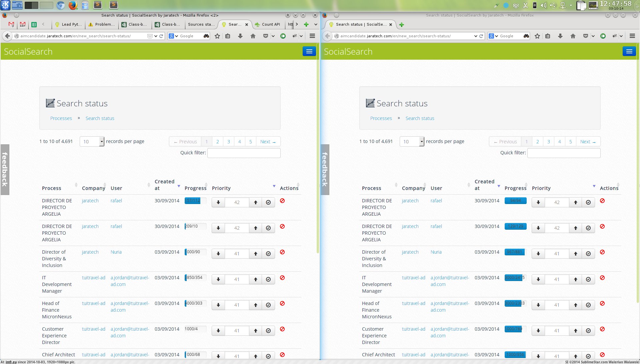
Task: Raise priority of IT Development Manager, left window
Action: (x=256, y=279)
